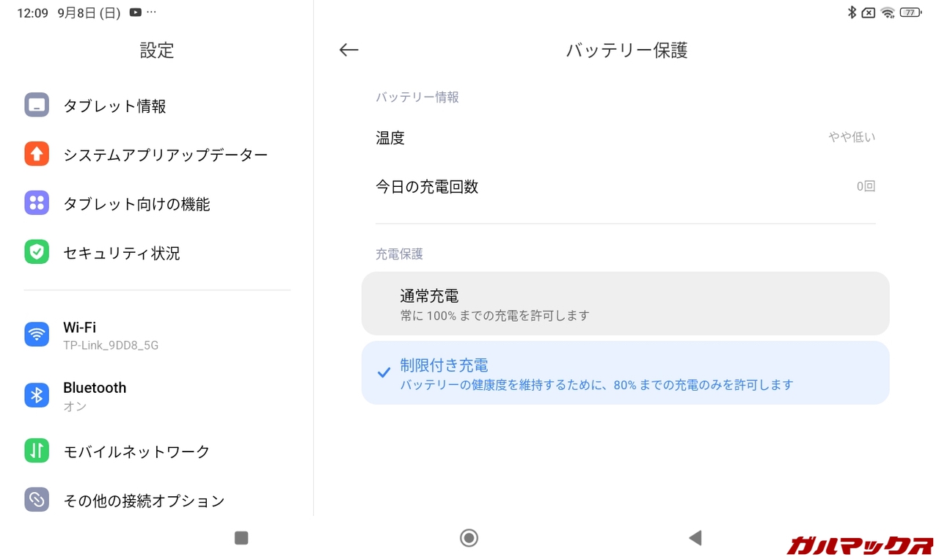Tap the タブレット情報 tablet icon
The height and width of the screenshot is (560, 939).
pos(37,106)
